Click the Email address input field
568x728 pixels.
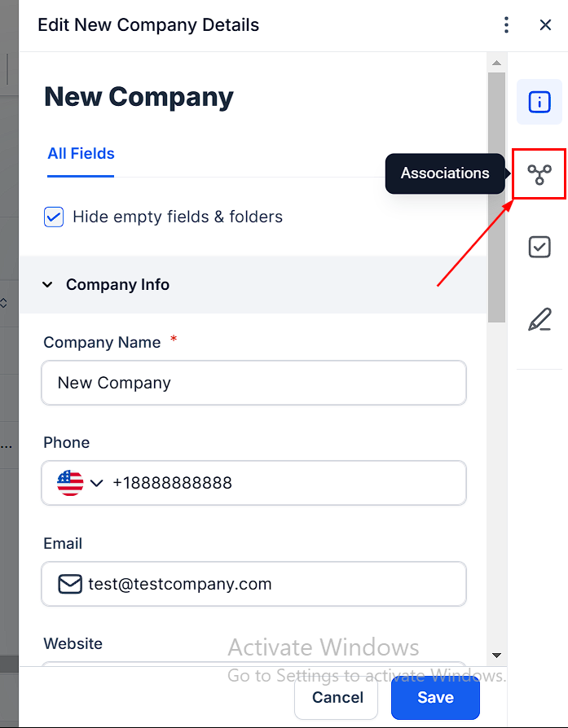coord(273,584)
